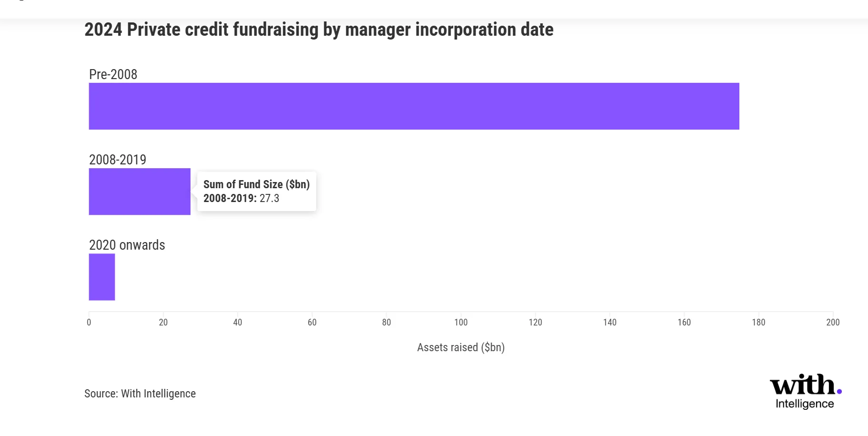The image size is (868, 436).
Task: Select the 2020 onwards bar
Action: pos(102,277)
